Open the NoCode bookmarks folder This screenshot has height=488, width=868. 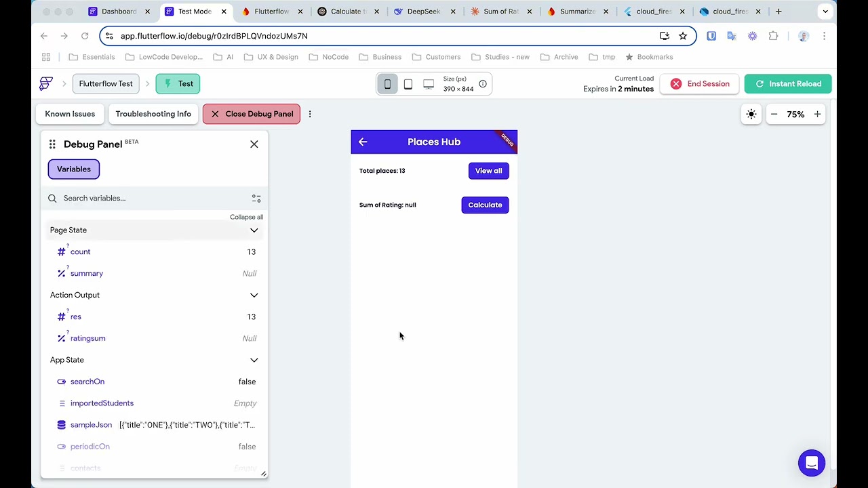point(329,57)
